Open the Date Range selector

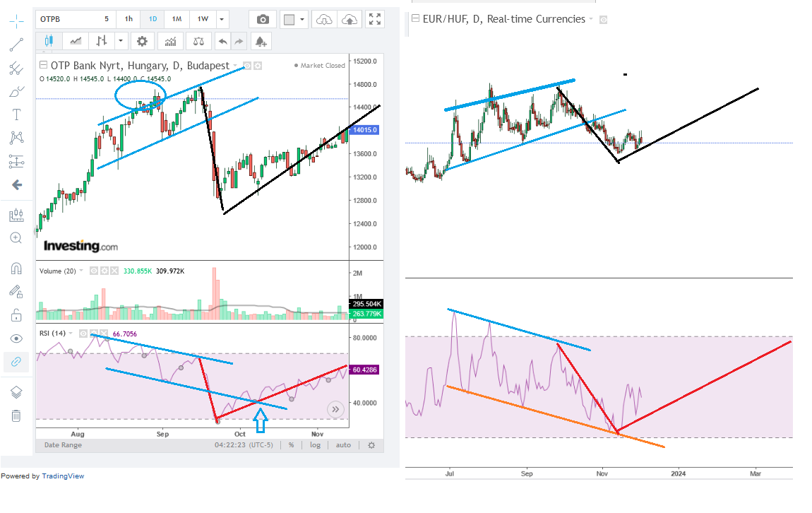63,445
